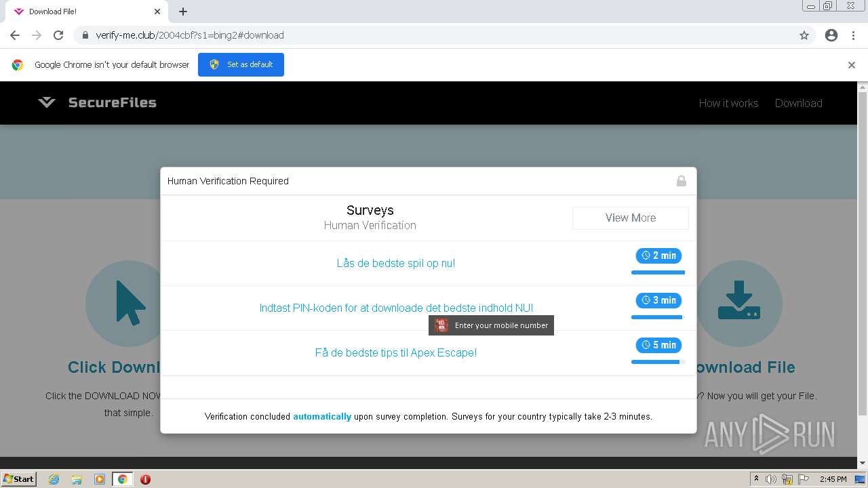Click the 'Download File' heading
Viewport: 868px width, 488px height.
point(746,367)
